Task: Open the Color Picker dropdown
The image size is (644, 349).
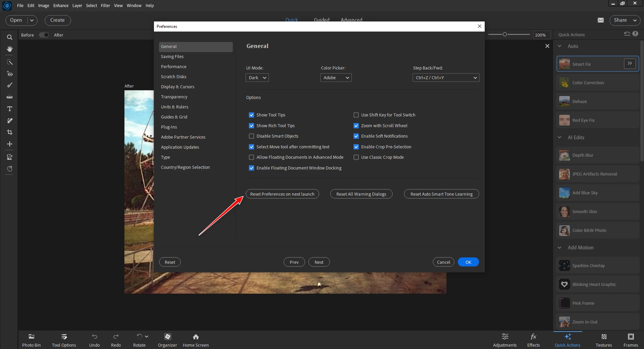Action: tap(336, 78)
